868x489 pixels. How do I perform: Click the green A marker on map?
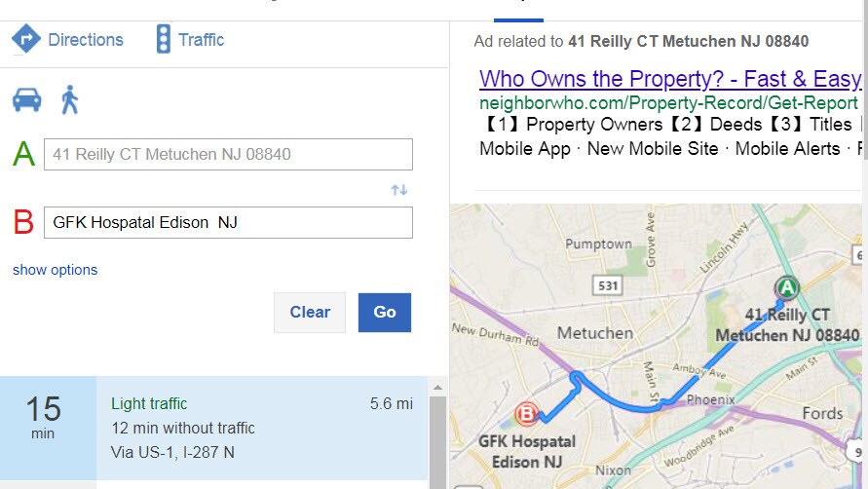(x=786, y=288)
